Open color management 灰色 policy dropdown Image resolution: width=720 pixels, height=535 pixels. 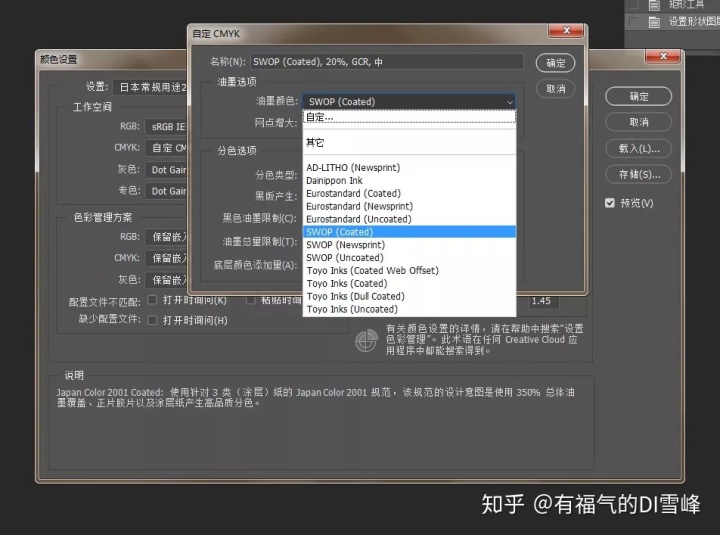166,280
